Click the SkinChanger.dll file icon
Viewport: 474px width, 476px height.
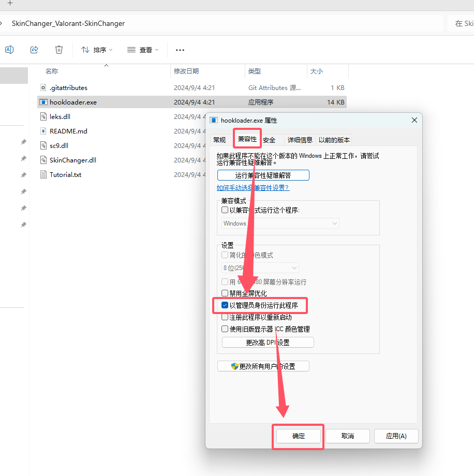click(43, 160)
